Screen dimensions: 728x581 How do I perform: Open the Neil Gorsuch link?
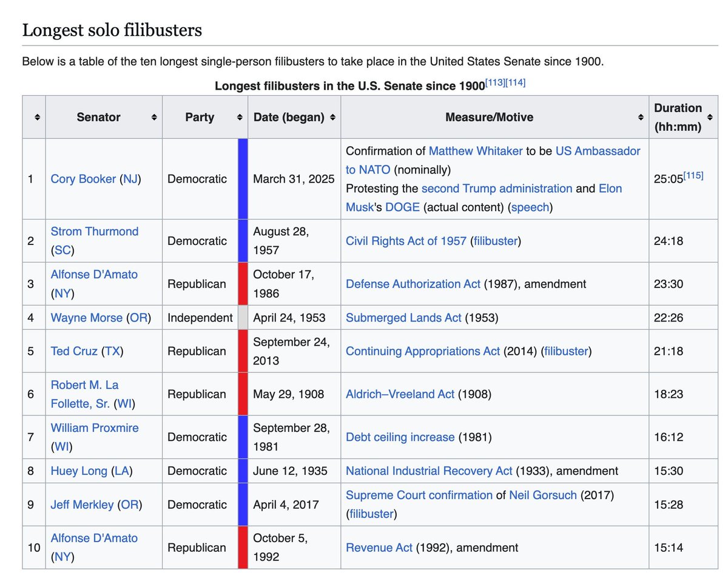pyautogui.click(x=543, y=495)
